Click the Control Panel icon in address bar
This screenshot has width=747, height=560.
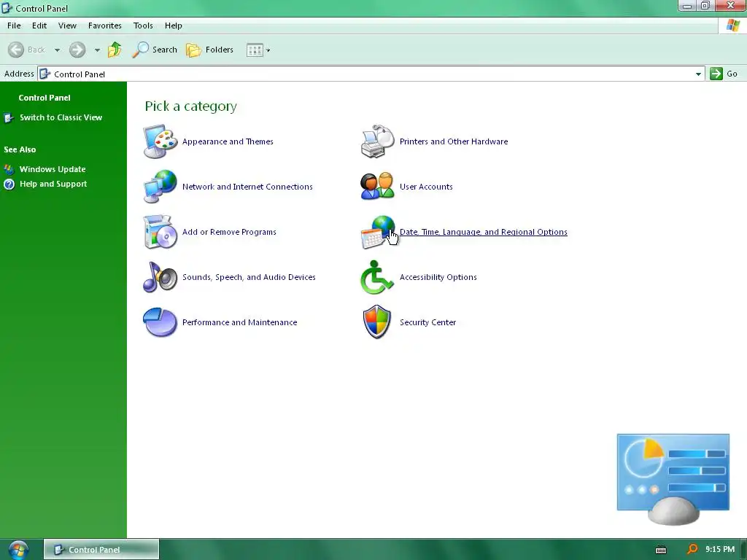click(x=44, y=74)
